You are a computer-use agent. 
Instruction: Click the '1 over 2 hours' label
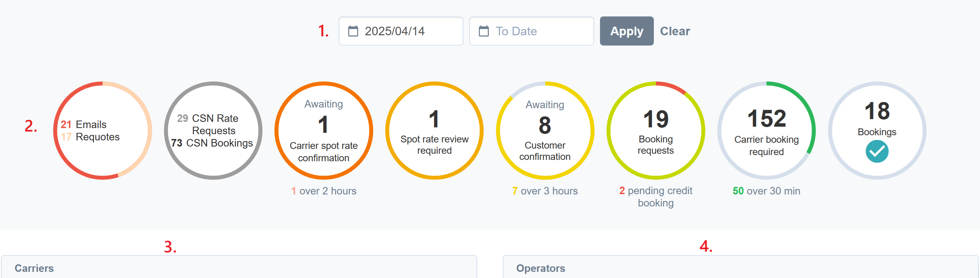pyautogui.click(x=324, y=191)
